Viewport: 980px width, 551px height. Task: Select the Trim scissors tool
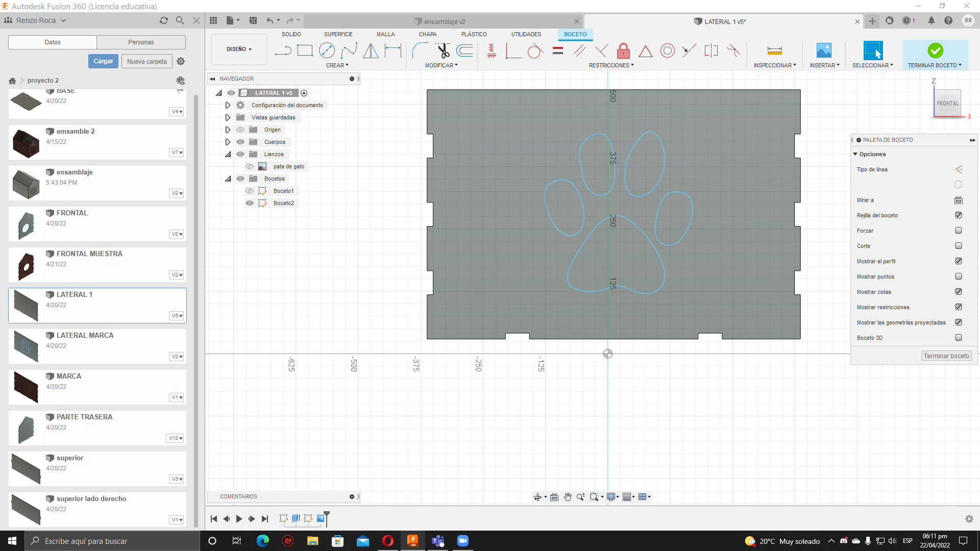pos(443,51)
